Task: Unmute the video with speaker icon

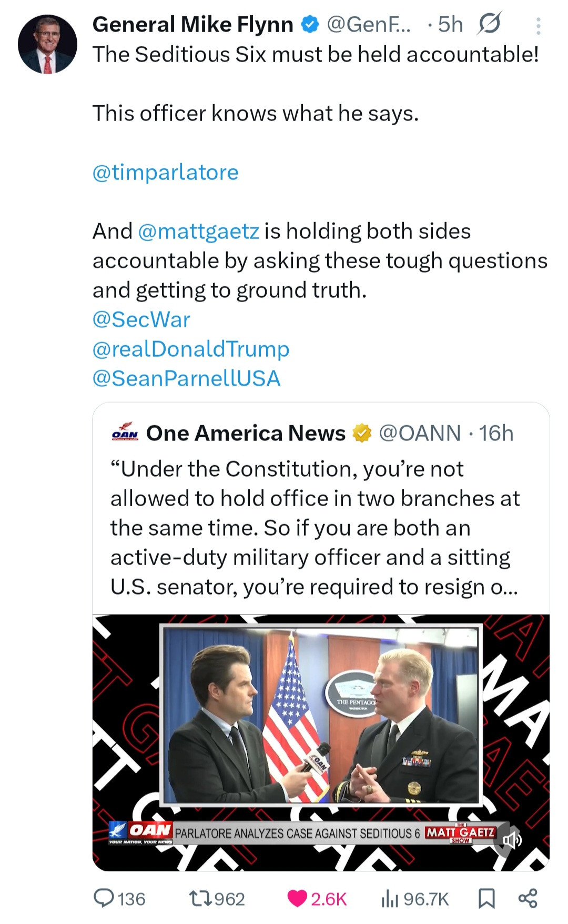Action: point(511,840)
